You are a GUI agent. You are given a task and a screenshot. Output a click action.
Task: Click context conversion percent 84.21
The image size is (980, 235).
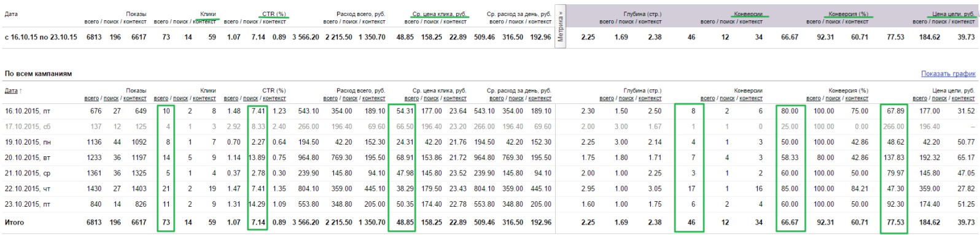point(860,189)
